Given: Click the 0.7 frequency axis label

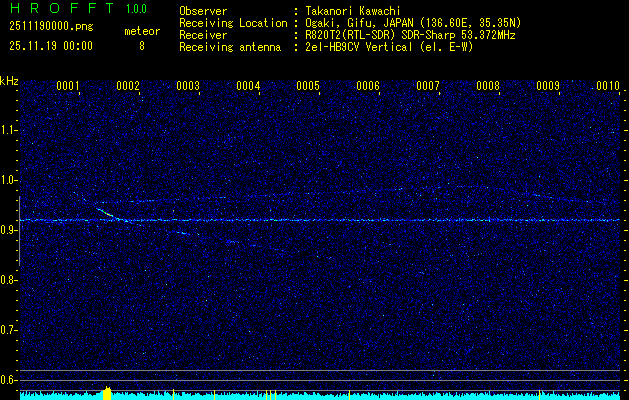Looking at the screenshot, I should [9, 330].
